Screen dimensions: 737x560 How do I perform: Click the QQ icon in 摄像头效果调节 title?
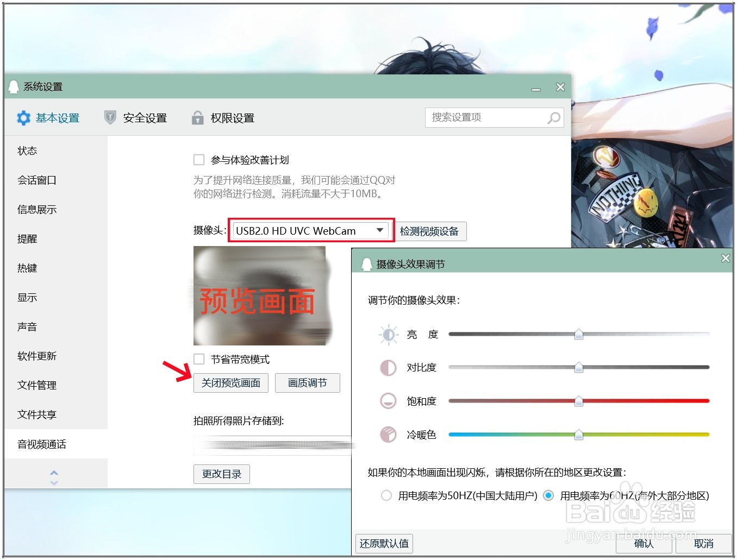point(366,264)
